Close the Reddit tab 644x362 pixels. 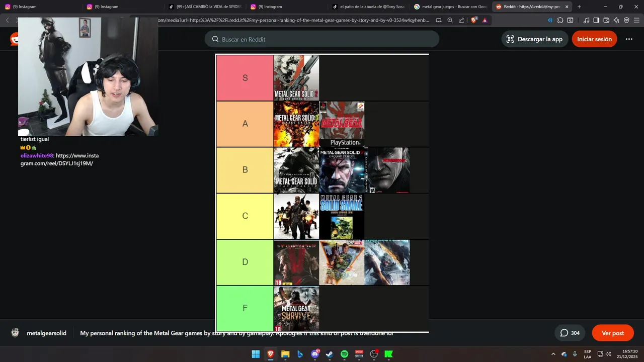click(567, 7)
